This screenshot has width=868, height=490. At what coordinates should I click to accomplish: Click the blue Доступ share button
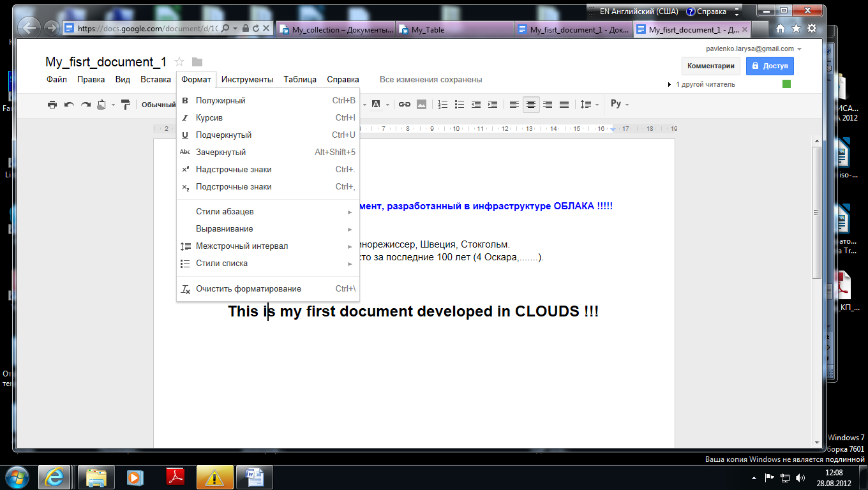click(x=770, y=66)
